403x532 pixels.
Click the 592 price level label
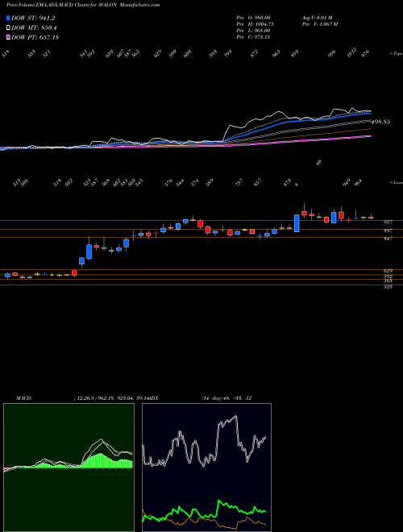388,276
